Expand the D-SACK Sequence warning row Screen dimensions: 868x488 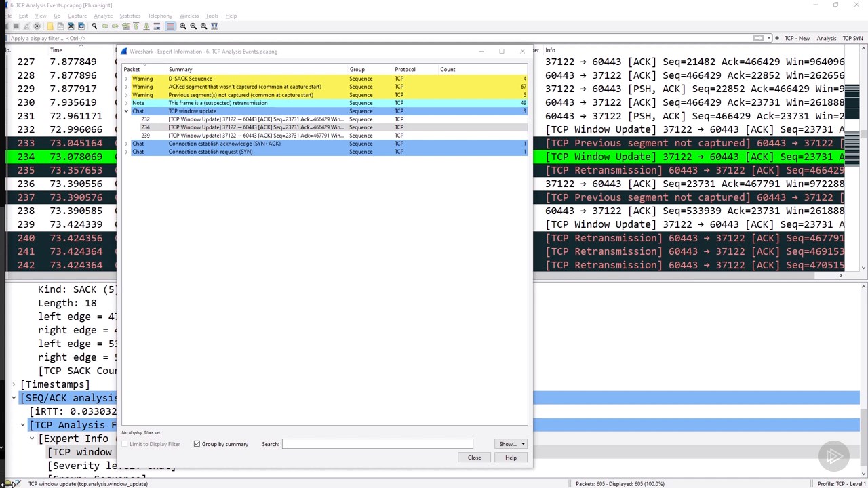(x=126, y=79)
